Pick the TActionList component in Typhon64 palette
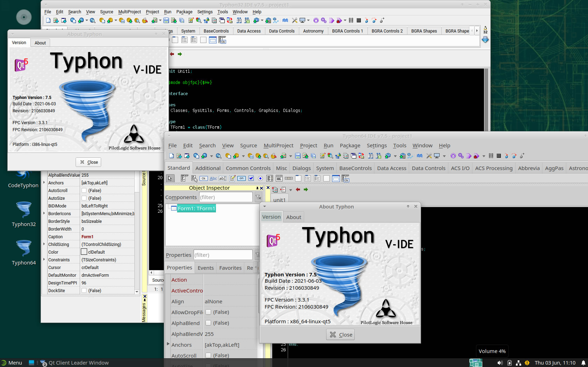 coord(345,178)
